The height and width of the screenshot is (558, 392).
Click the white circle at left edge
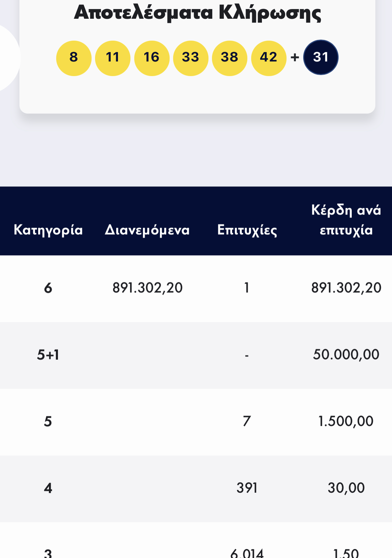coord(9,58)
